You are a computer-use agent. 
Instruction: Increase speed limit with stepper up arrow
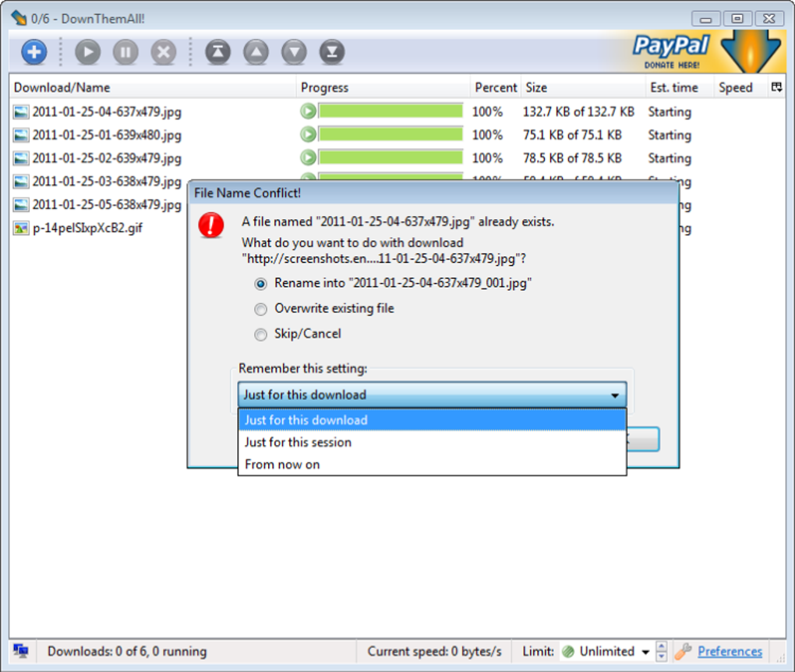coord(661,646)
